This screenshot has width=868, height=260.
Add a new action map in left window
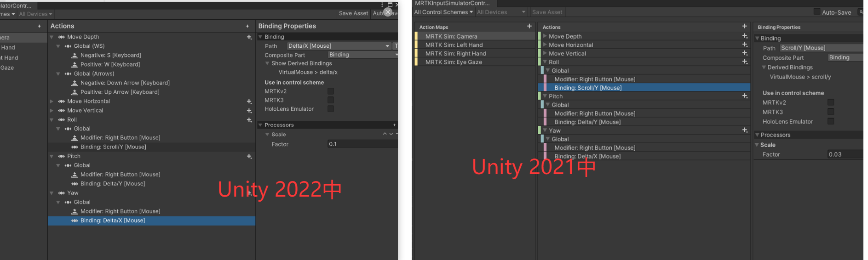39,26
